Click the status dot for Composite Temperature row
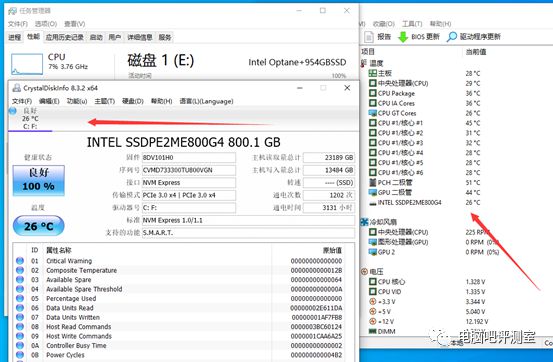Viewport: 553px width, 362px height. 20,270
